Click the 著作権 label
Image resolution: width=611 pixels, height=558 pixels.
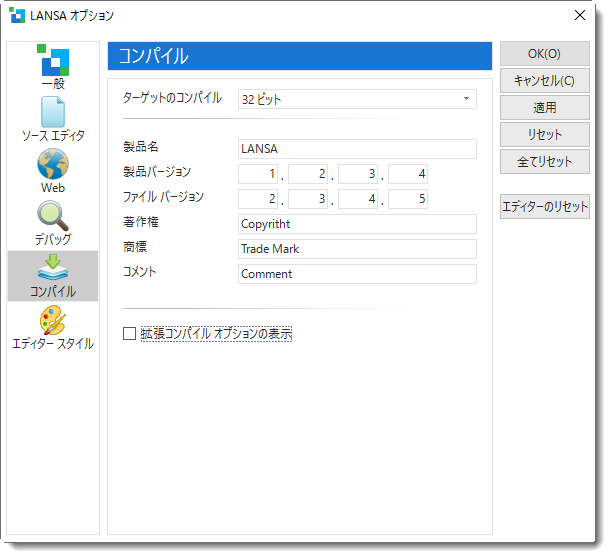click(x=141, y=222)
